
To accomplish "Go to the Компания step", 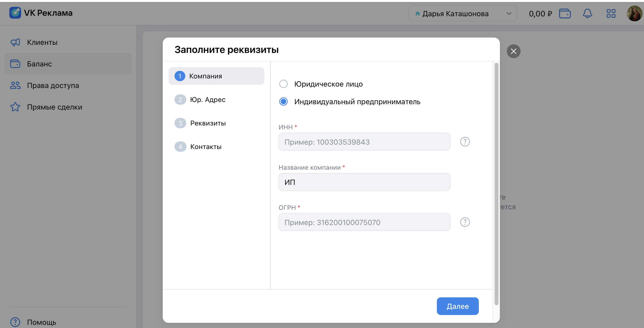I will click(x=216, y=76).
